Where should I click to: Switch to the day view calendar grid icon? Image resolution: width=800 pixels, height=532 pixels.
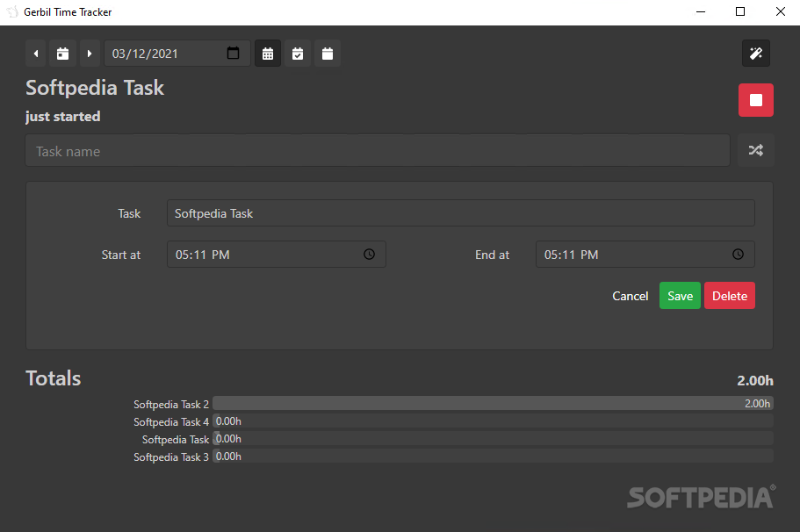pyautogui.click(x=268, y=53)
